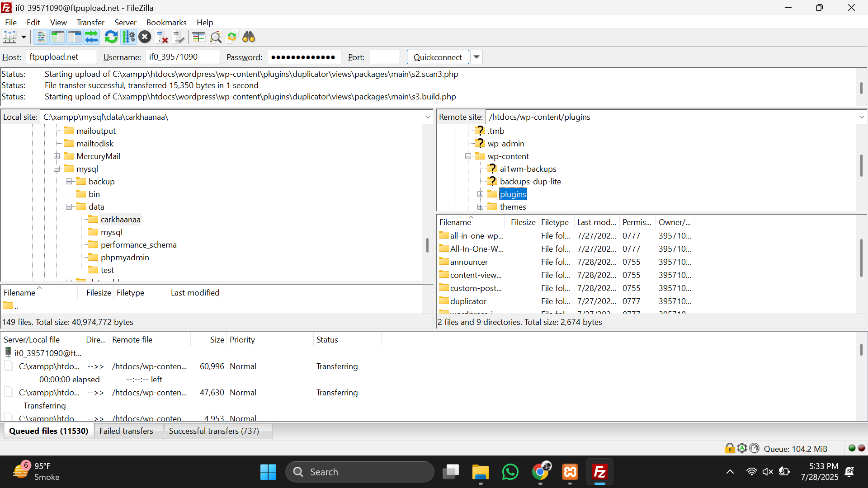The height and width of the screenshot is (488, 868).
Task: Open the Site Manager icon
Action: tap(10, 37)
